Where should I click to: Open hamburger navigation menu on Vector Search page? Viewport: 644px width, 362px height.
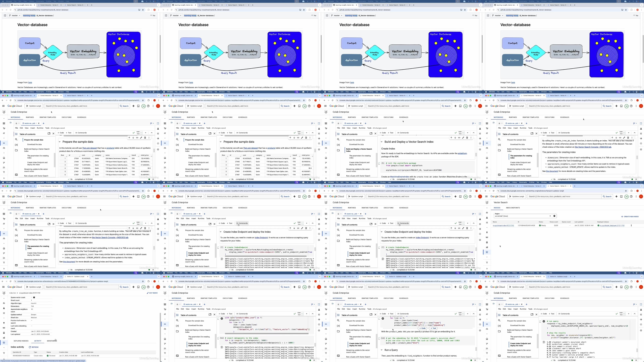click(x=486, y=196)
